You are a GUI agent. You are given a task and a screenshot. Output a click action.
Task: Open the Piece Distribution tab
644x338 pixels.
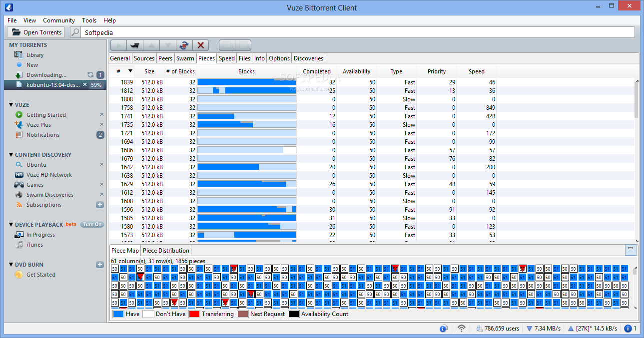click(x=165, y=250)
